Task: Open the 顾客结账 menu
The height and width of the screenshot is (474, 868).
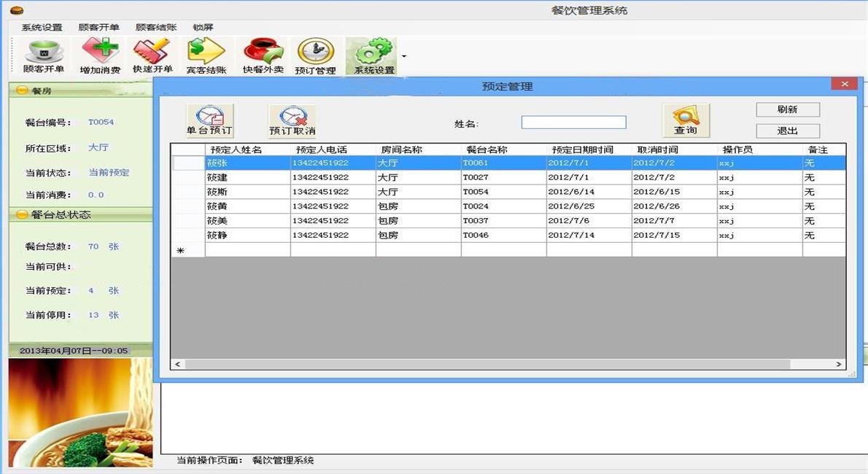Action: (156, 28)
